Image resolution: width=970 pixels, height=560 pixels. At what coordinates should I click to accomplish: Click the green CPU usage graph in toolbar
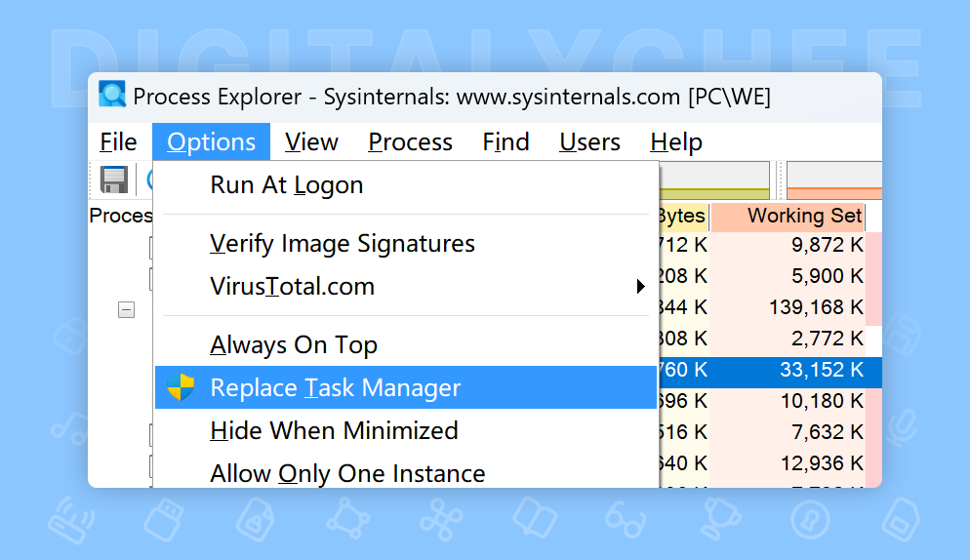[x=714, y=180]
